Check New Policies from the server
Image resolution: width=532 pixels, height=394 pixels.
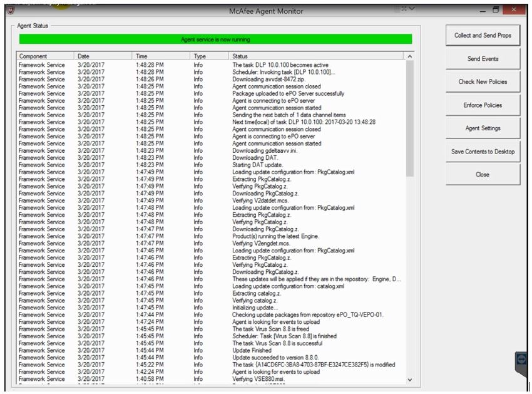click(x=483, y=82)
